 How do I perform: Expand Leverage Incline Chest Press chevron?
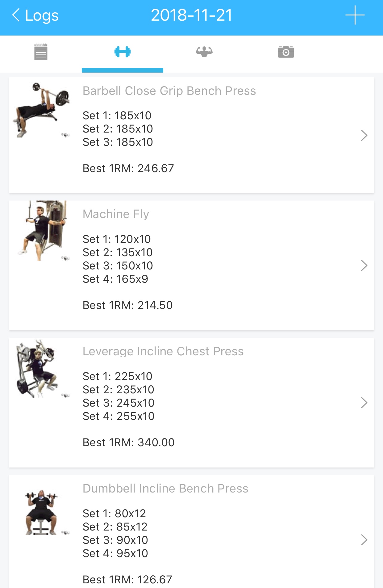tap(364, 403)
